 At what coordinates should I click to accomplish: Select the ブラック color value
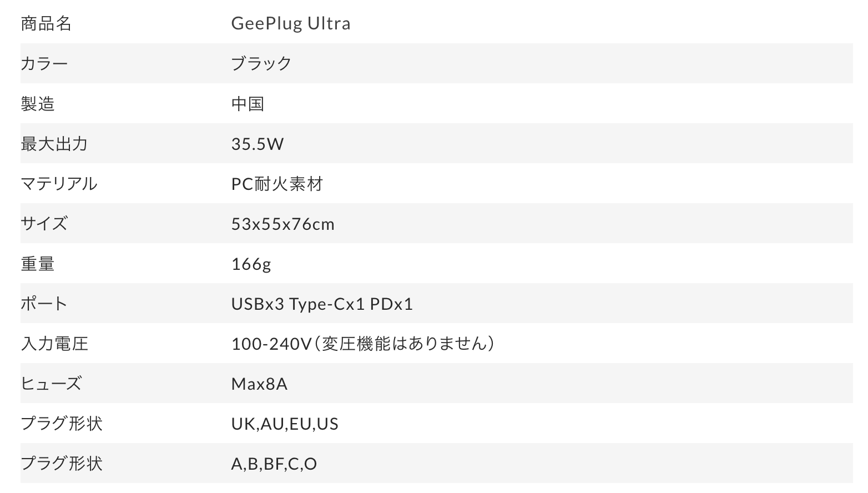click(261, 63)
